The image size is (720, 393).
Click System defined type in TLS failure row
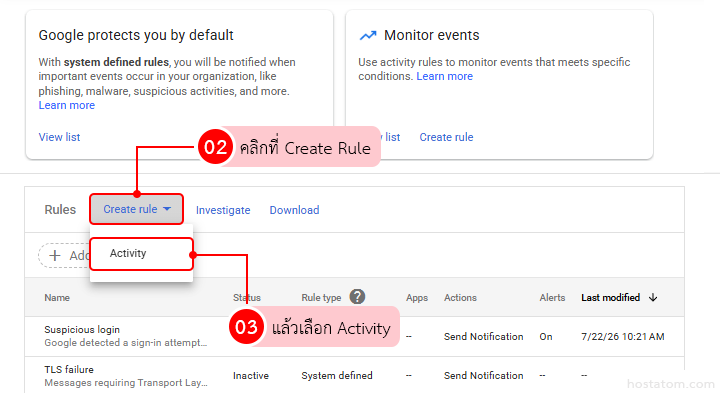click(x=337, y=376)
